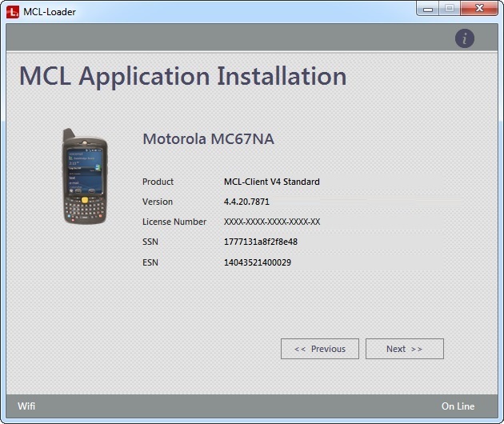Click the info icon in the top bar

[465, 38]
